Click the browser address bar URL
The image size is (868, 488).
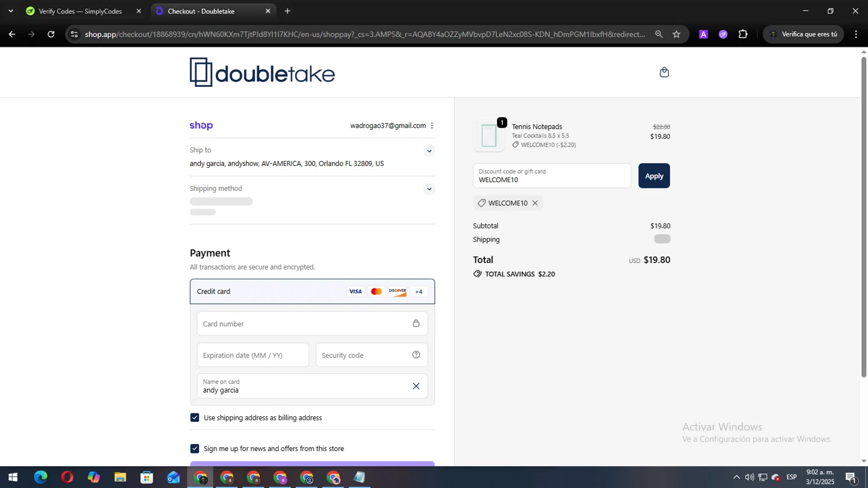click(x=365, y=34)
